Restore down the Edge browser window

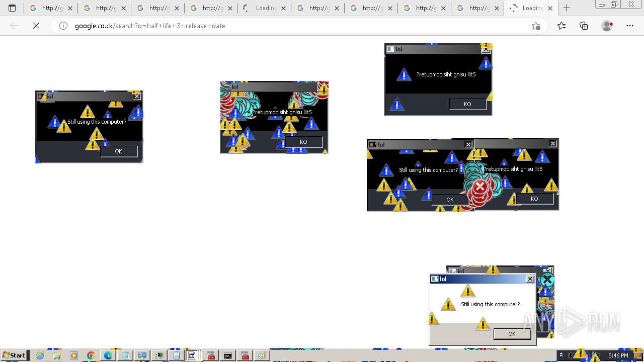tap(614, 5)
